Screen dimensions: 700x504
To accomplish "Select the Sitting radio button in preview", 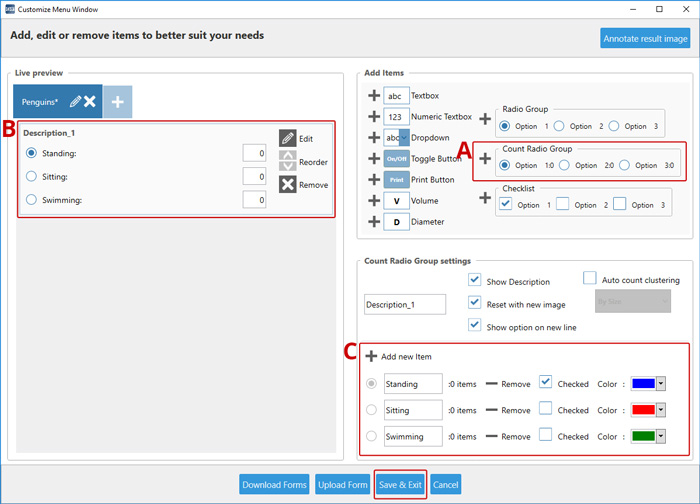I will point(32,176).
